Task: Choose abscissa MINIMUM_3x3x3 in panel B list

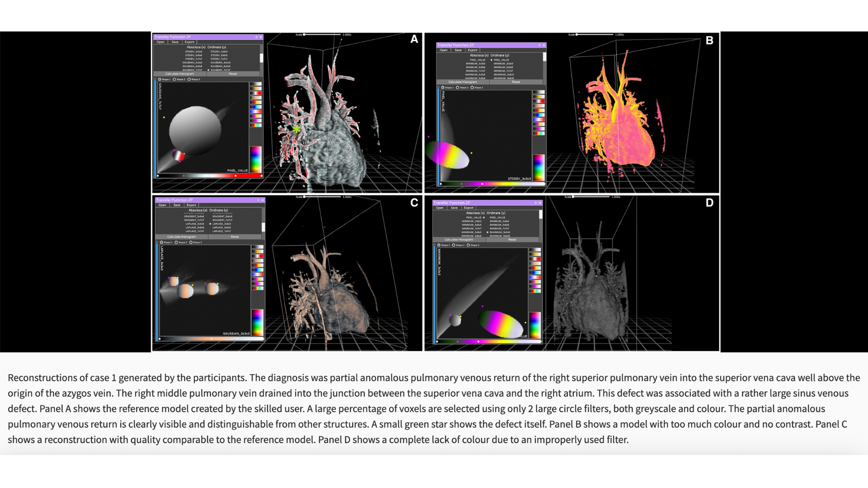Action: [475, 64]
